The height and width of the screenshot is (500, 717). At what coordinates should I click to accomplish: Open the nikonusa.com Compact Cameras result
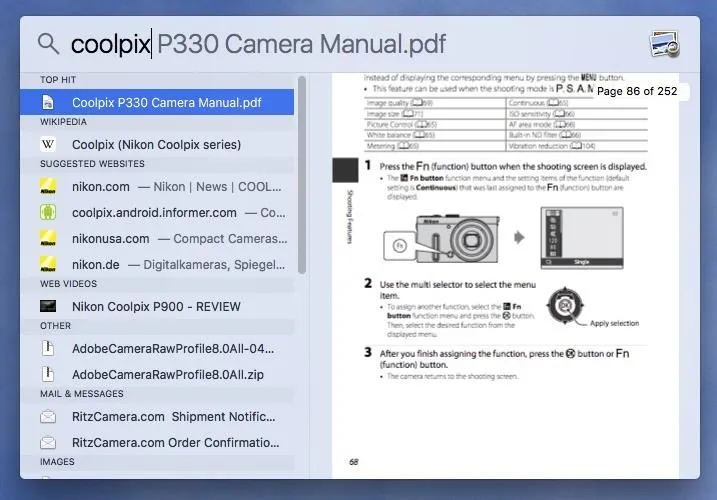point(157,239)
